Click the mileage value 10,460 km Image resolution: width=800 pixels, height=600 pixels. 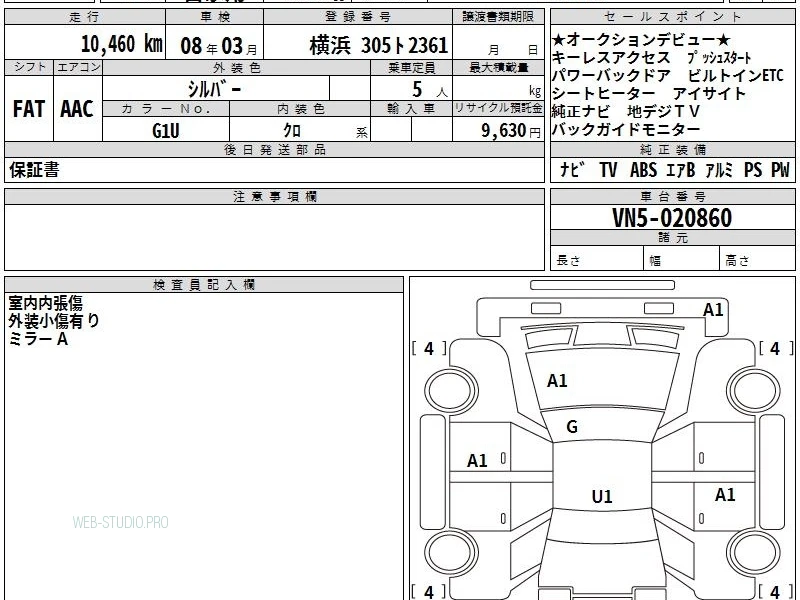[x=121, y=44]
